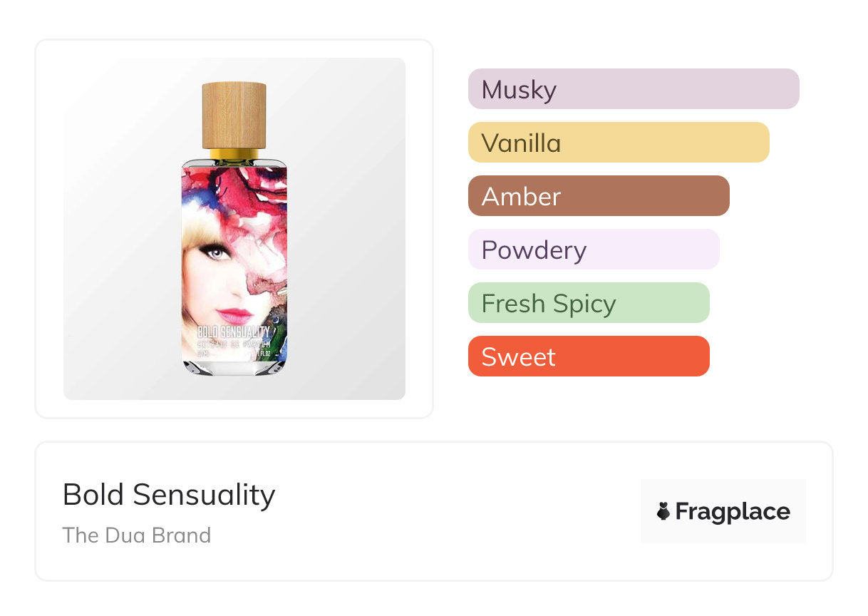Click the clear glass base of the bottle
Viewport: 868px width, 616px height.
(x=234, y=367)
